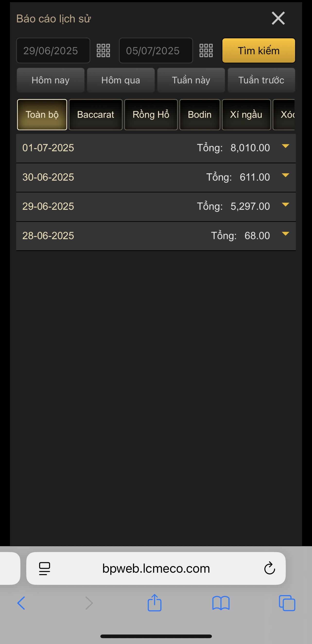Tap the Safari share icon
Image resolution: width=312 pixels, height=644 pixels.
(x=155, y=603)
